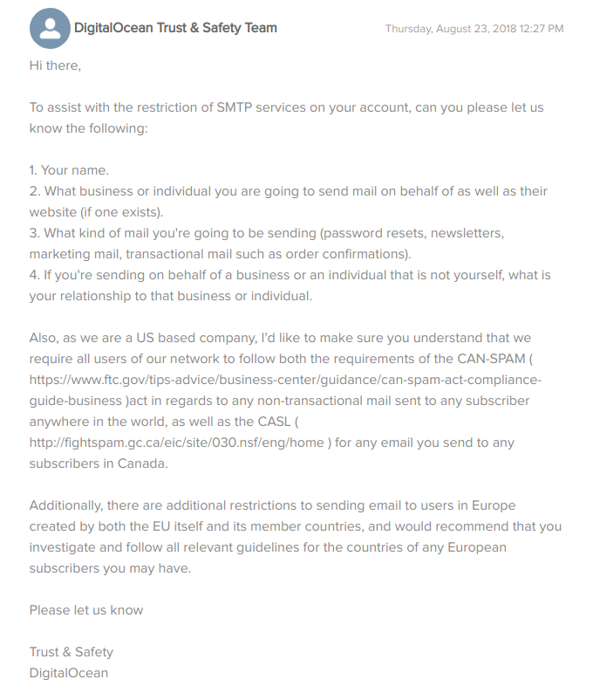Click the DigitalOcean Trust & Safety Team sender name
Screen dimensions: 600x700
(175, 28)
